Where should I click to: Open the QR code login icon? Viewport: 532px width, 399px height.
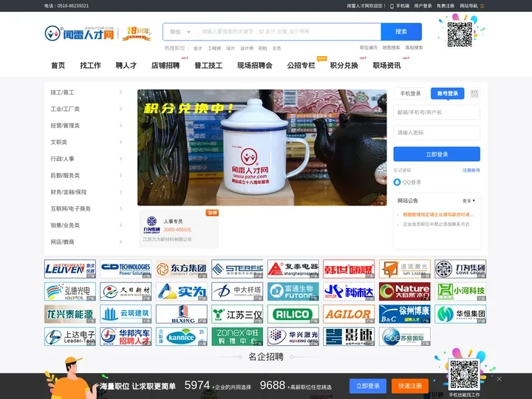point(474,94)
